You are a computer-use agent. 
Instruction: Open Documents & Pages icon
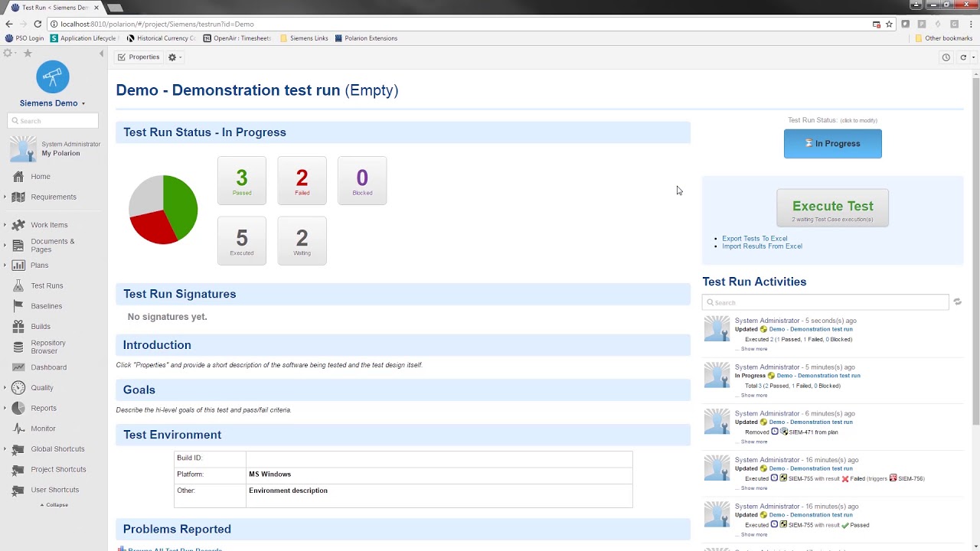pos(18,245)
